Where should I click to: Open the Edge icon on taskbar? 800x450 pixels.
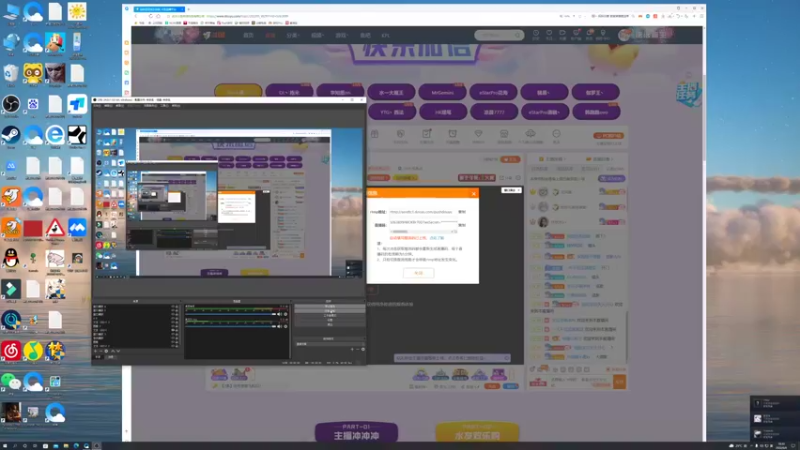coord(76,446)
